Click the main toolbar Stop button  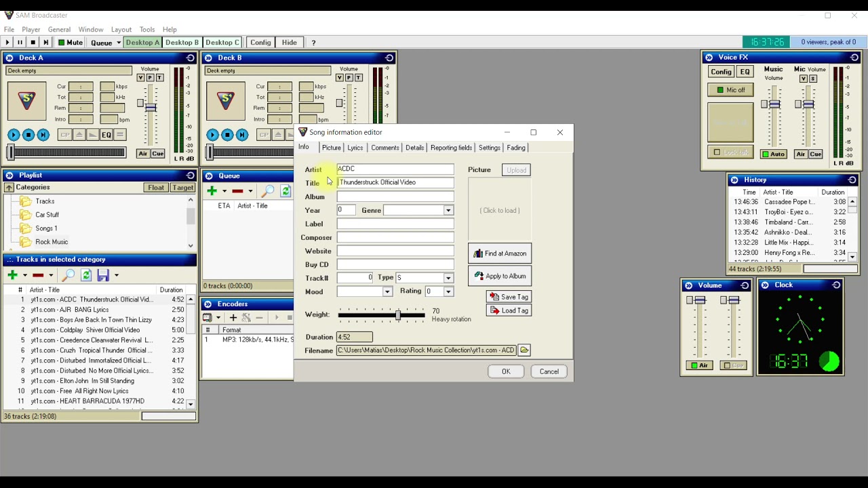tap(33, 43)
